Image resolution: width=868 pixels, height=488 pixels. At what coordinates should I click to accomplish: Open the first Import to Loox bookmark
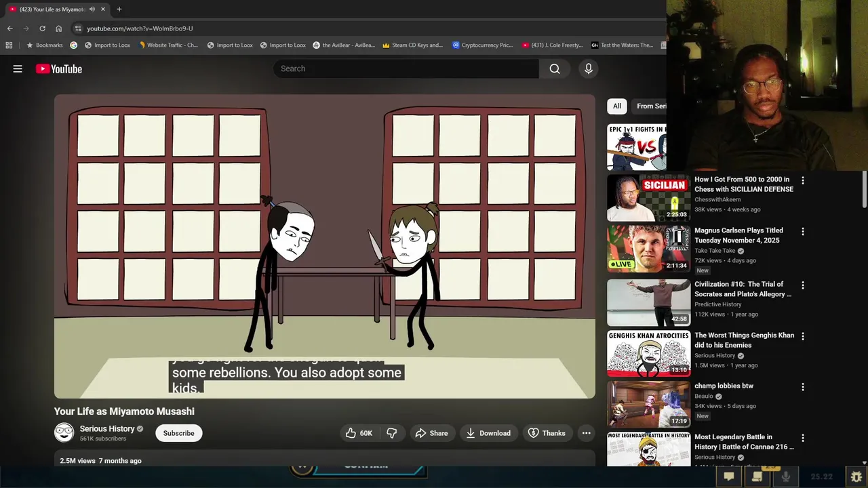[x=107, y=45]
